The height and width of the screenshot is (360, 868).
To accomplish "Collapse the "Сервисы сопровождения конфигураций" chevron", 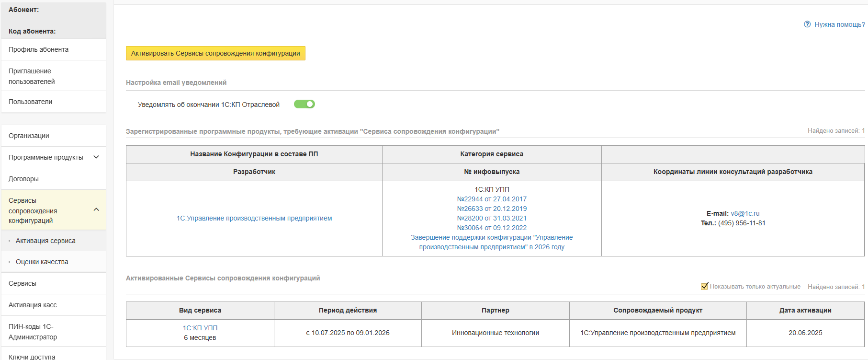I will [96, 210].
